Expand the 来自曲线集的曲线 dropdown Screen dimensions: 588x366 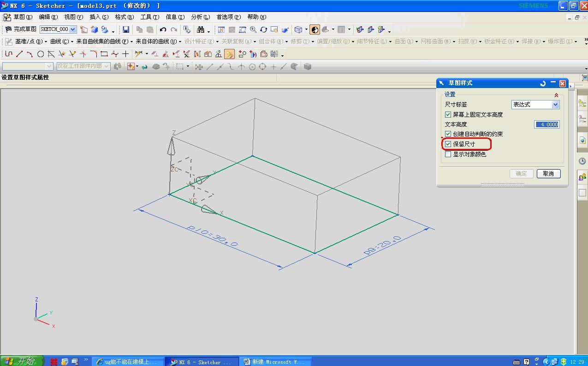pyautogui.click(x=105, y=41)
